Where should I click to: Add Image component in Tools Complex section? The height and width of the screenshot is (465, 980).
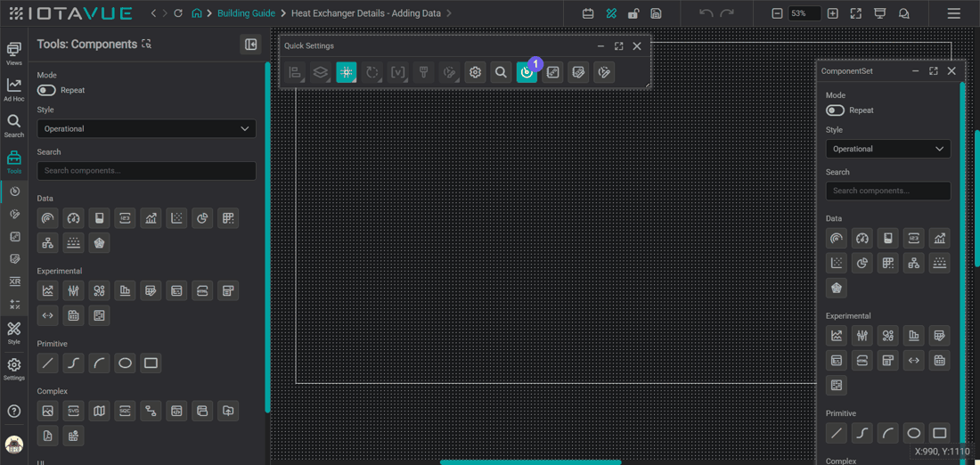pos(47,411)
